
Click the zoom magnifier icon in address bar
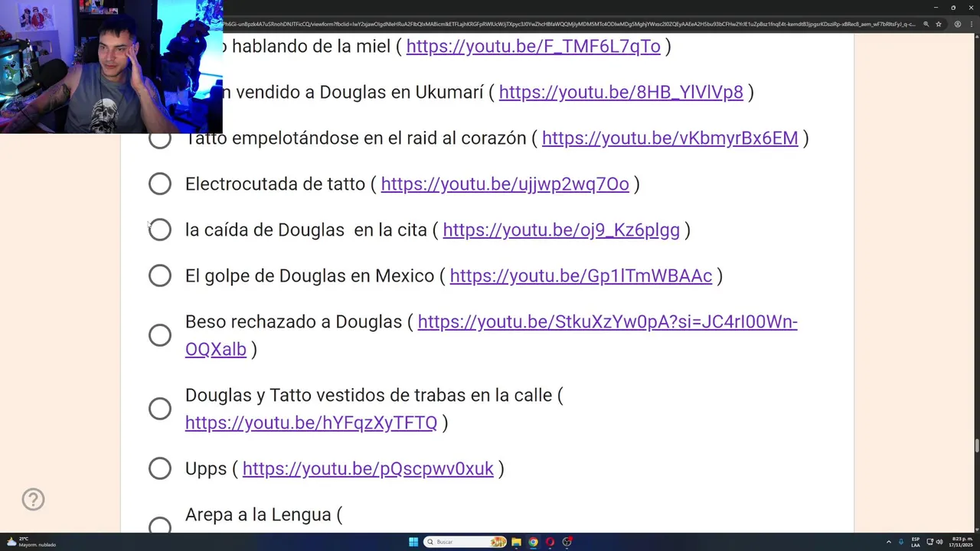[x=926, y=24]
